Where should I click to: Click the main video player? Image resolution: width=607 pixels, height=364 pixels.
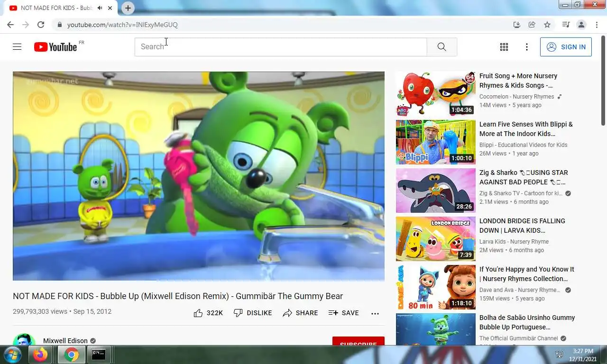point(199,176)
